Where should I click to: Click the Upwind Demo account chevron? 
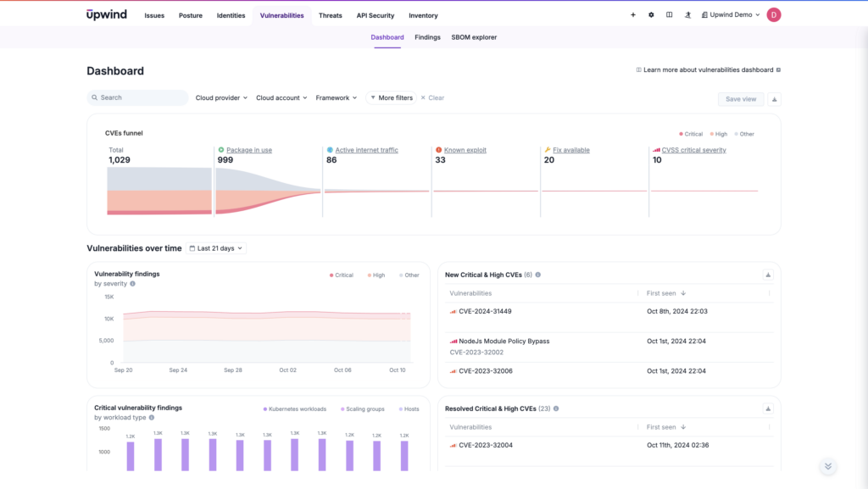click(x=759, y=14)
